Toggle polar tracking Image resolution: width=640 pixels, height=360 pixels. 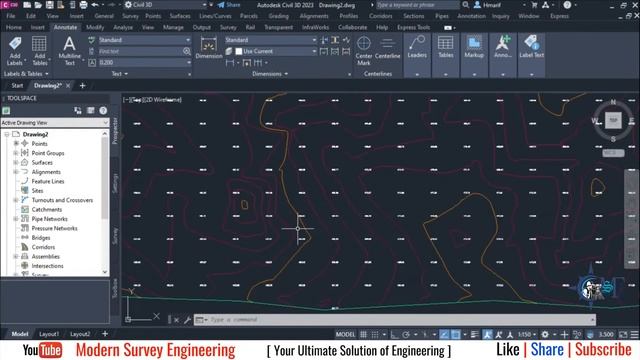click(x=406, y=334)
